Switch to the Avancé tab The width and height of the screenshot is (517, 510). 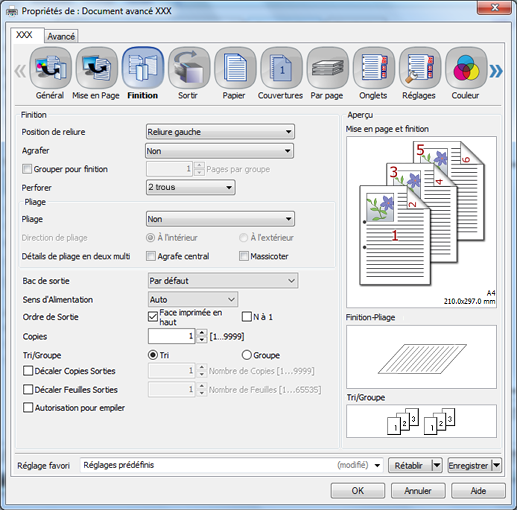tap(61, 36)
